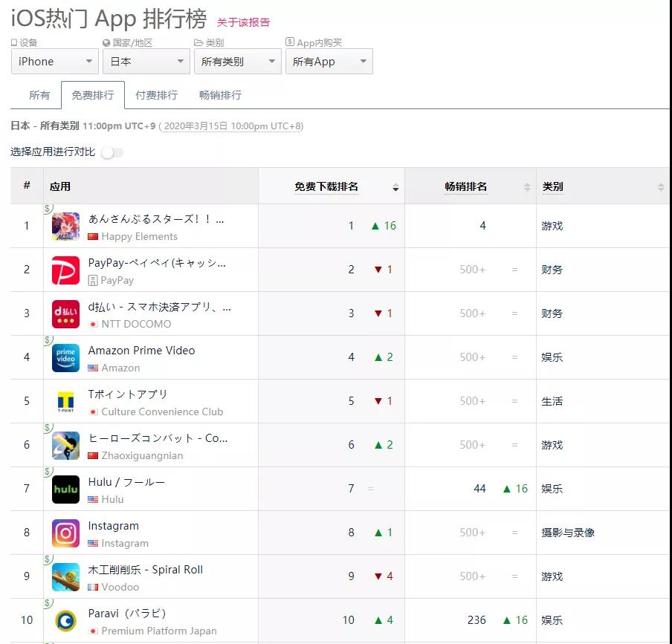672x644 pixels.
Task: Select the Amazon Prime Video app icon
Action: tap(65, 357)
